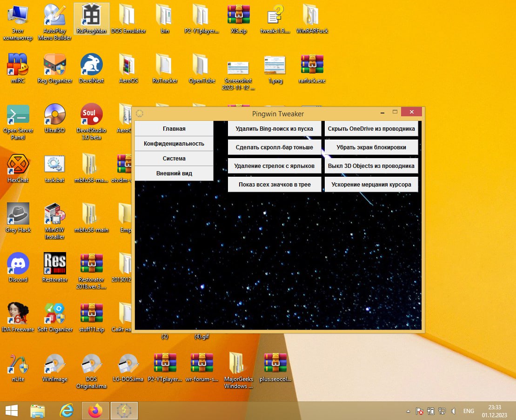
Task: Click Ускорение мерцания курсора button
Action: (x=371, y=185)
